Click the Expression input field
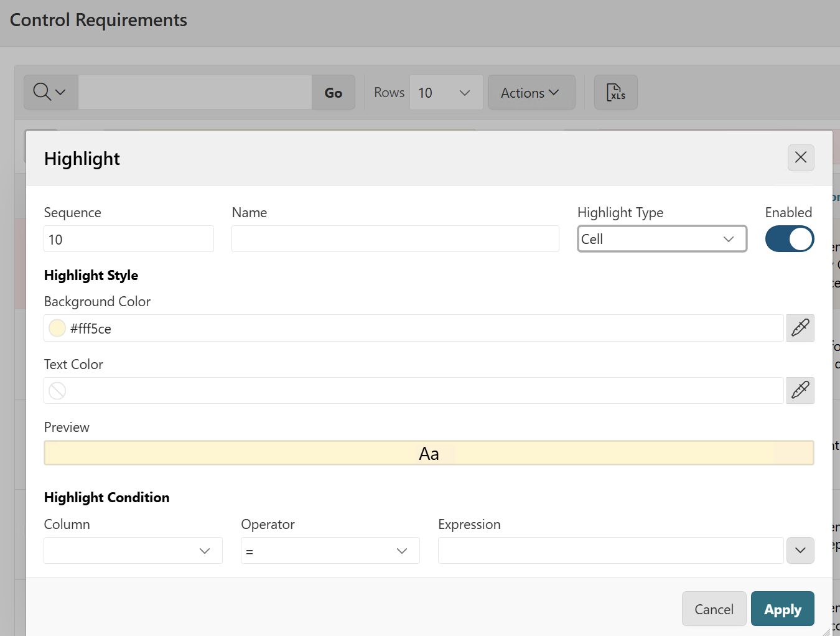 point(610,551)
